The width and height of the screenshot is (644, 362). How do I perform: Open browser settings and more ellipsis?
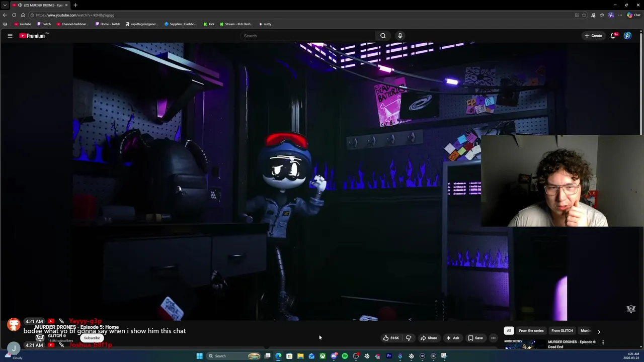pyautogui.click(x=620, y=15)
